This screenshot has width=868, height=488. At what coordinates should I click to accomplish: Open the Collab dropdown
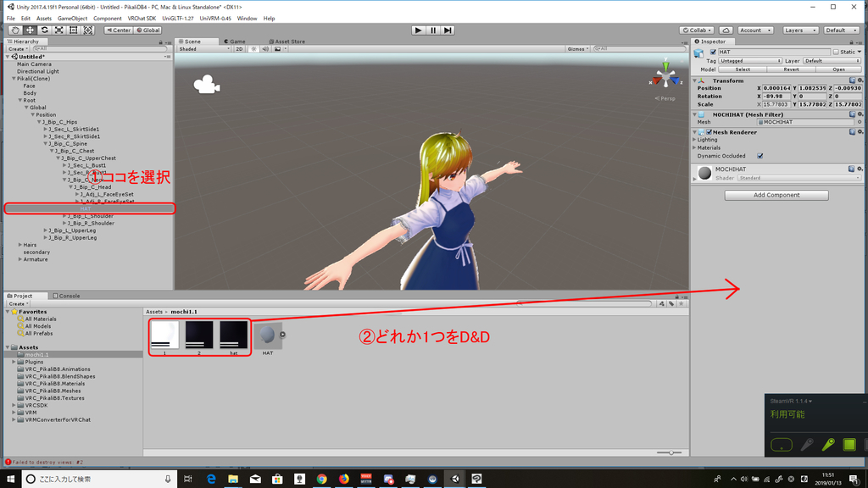tap(697, 30)
